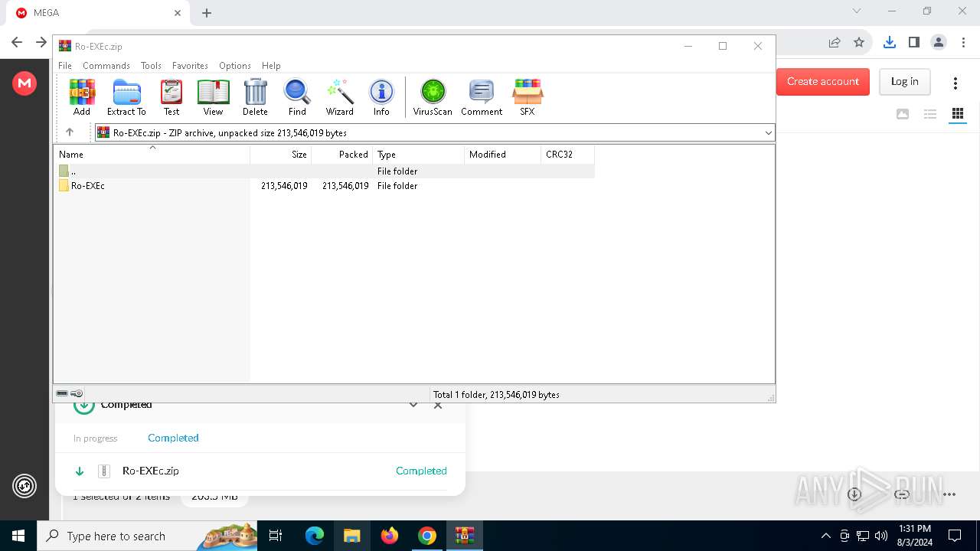
Task: Show archive Info
Action: (381, 97)
